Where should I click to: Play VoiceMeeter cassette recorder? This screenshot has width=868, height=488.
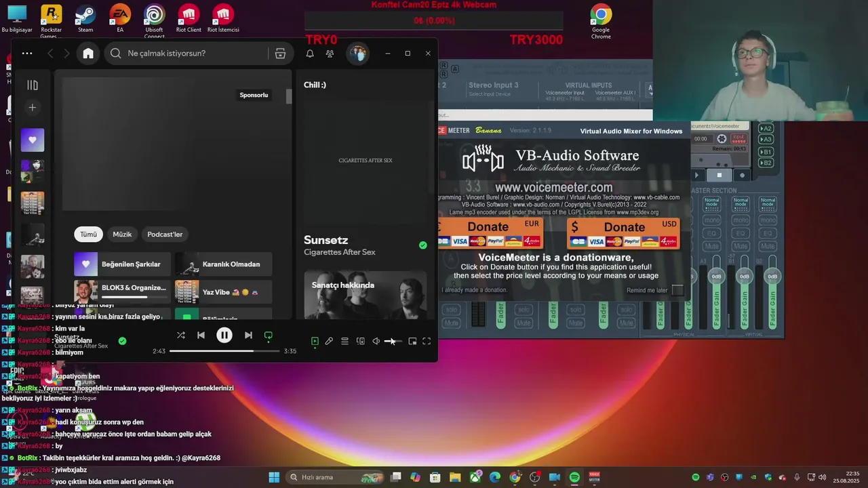(697, 176)
